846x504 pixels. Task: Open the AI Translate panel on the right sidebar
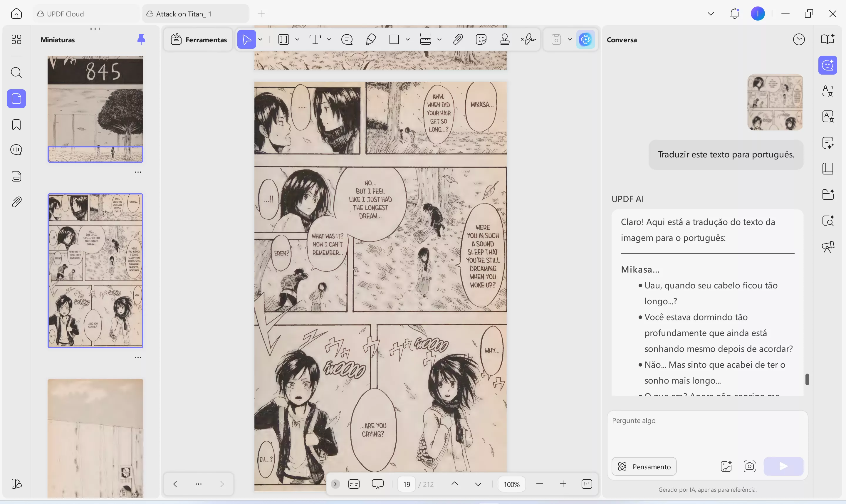click(x=828, y=91)
